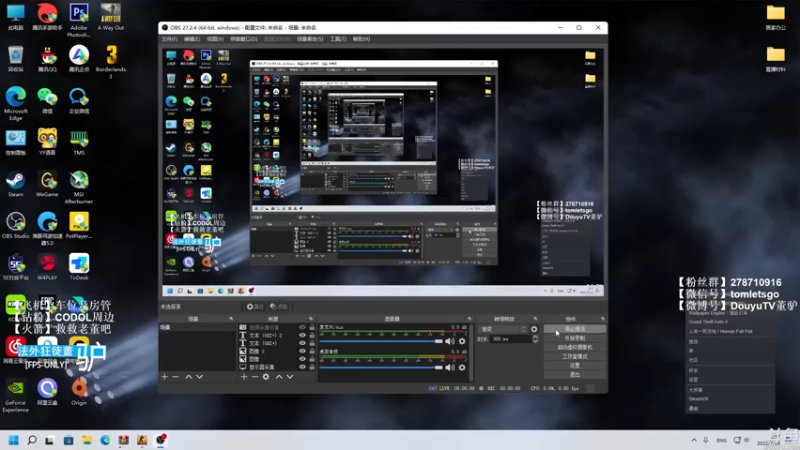Open the 编辑(E) menu
The width and height of the screenshot is (800, 450).
[x=192, y=39]
